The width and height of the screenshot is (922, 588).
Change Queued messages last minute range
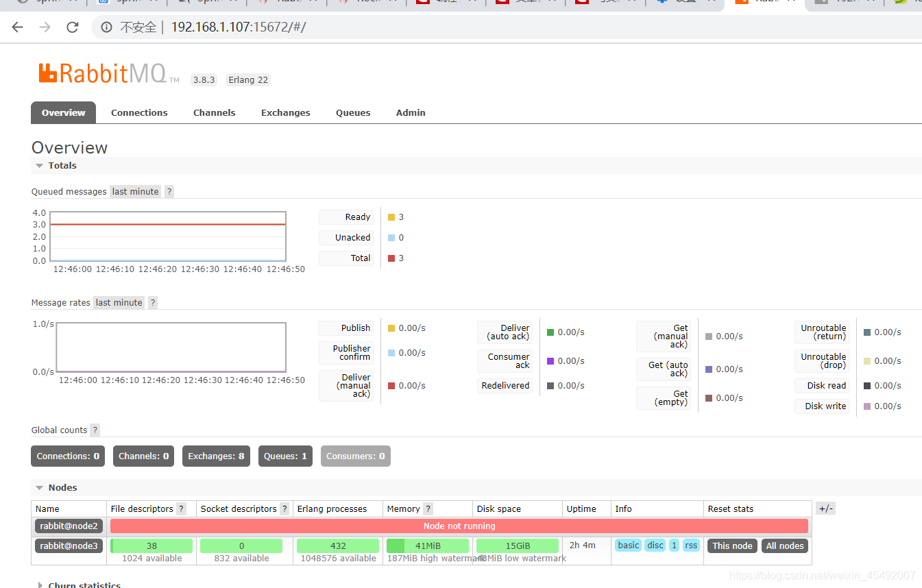click(x=136, y=192)
